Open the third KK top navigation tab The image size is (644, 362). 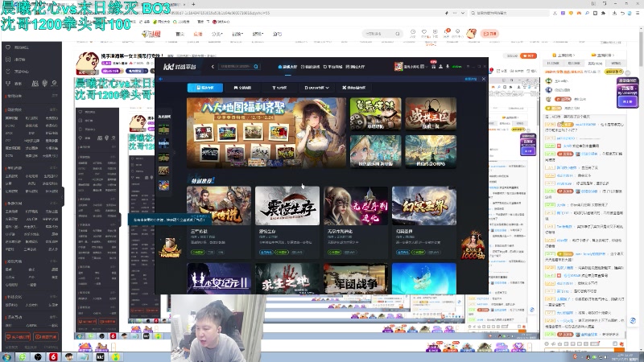[332, 67]
